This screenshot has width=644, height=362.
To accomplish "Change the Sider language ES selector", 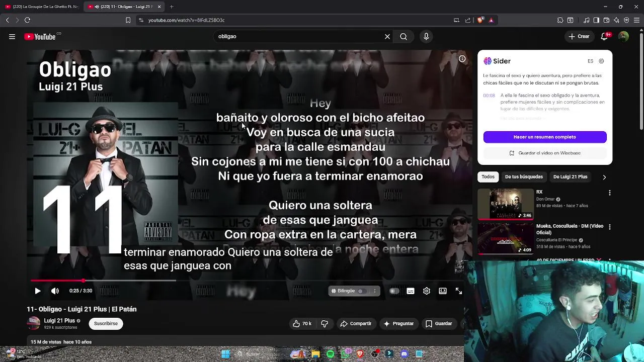I will (x=590, y=61).
